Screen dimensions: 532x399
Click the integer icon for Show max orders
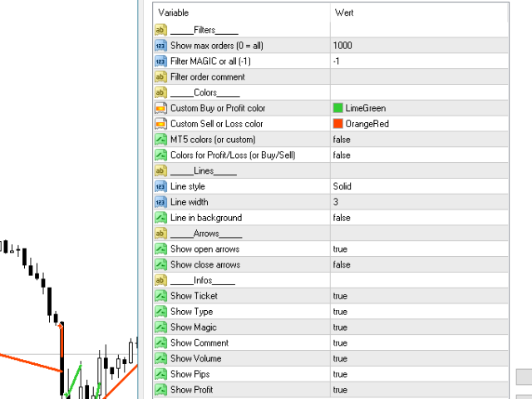(x=160, y=46)
